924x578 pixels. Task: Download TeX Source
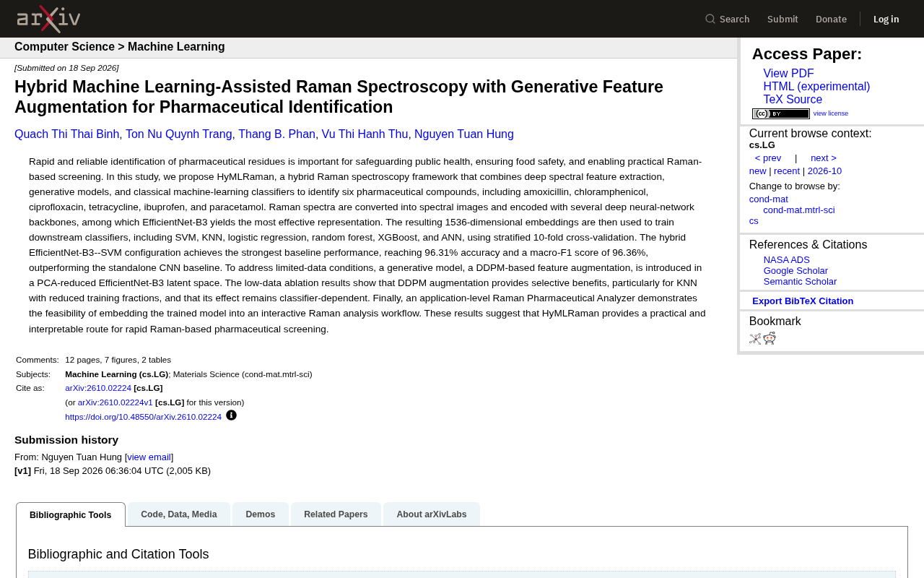tap(793, 100)
